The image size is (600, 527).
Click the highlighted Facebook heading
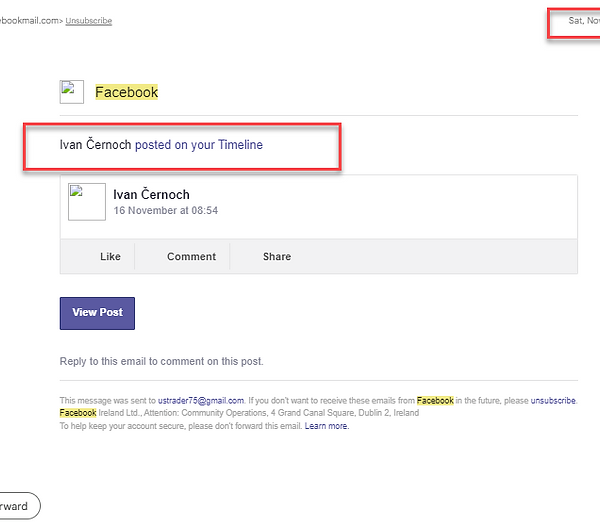[x=127, y=92]
